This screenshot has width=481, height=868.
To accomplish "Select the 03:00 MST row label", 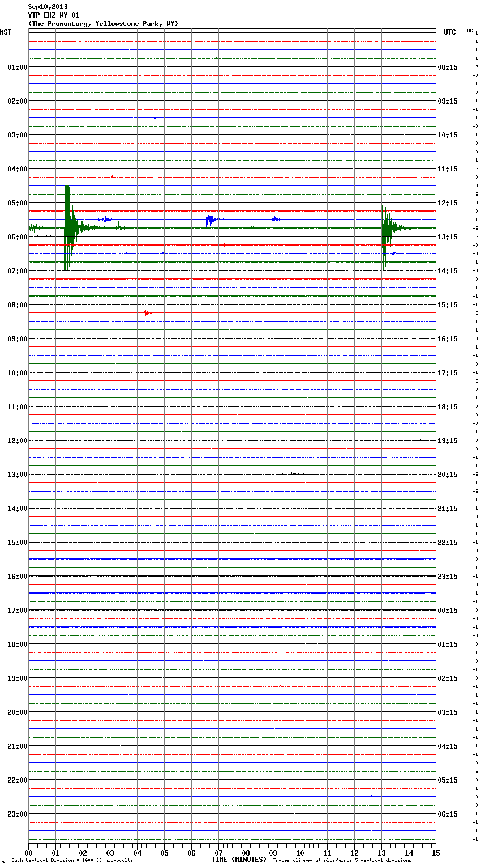I will 18,135.
